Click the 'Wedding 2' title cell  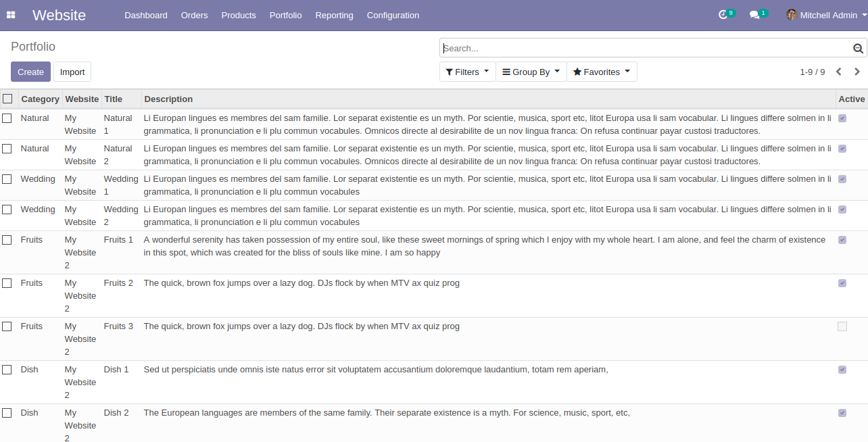click(121, 216)
